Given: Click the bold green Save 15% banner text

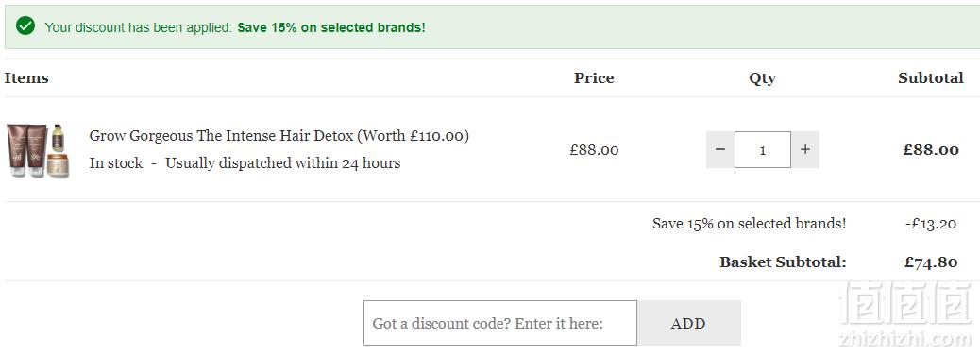Looking at the screenshot, I should pos(331,28).
